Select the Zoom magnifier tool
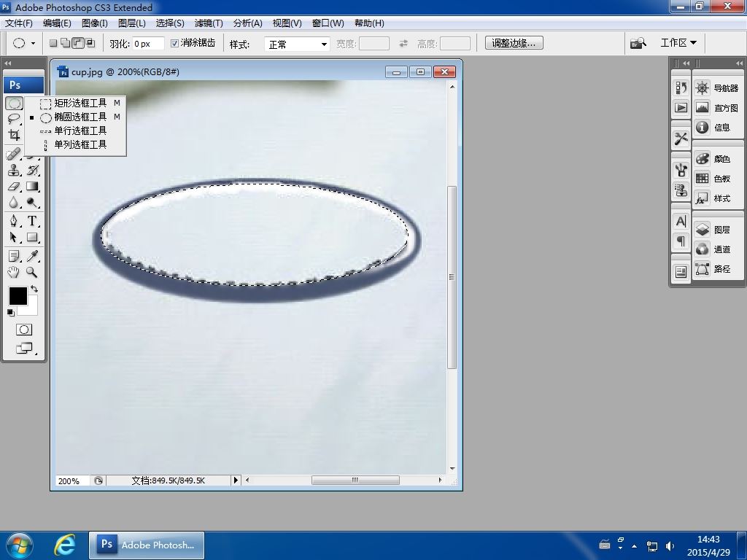 click(32, 273)
